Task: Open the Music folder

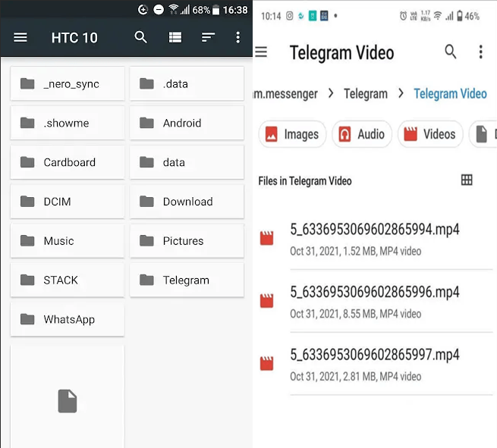Action: [x=68, y=240]
